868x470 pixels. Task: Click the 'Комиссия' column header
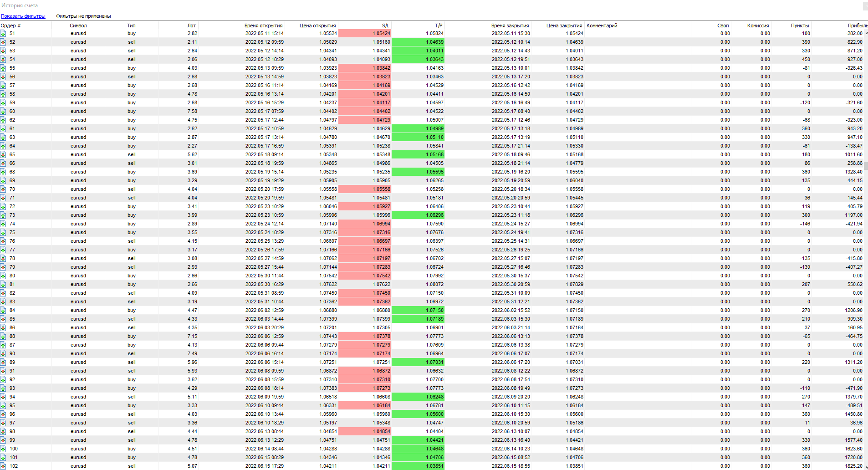(758, 26)
